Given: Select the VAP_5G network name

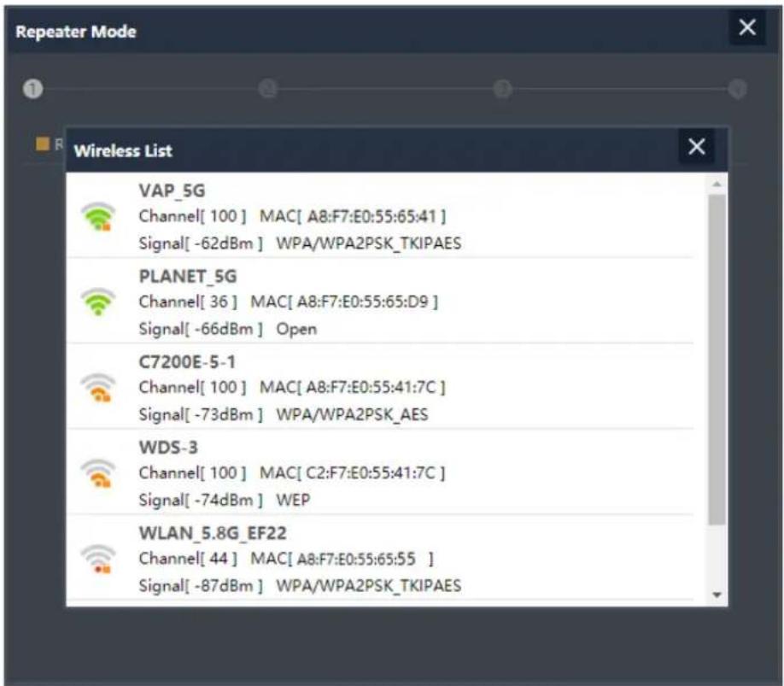Looking at the screenshot, I should tap(172, 191).
